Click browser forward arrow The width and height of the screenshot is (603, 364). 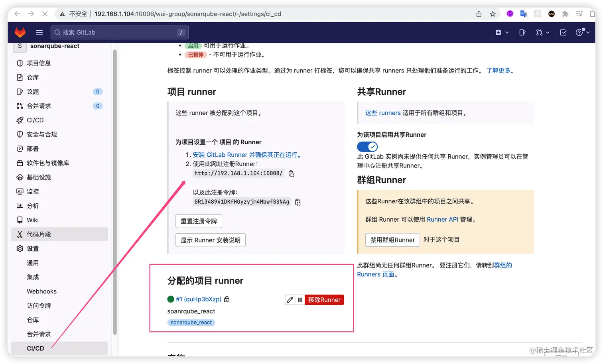tap(31, 14)
